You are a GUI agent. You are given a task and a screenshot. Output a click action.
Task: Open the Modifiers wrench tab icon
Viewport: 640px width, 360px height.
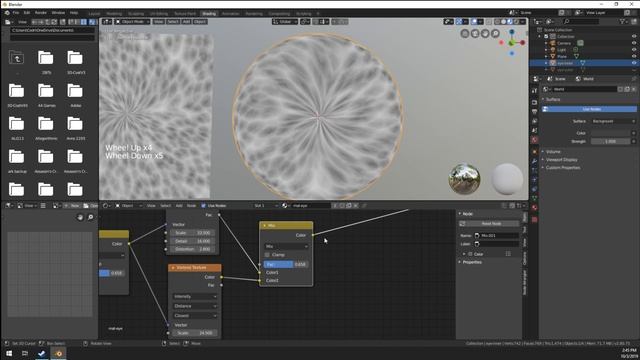coord(534,161)
